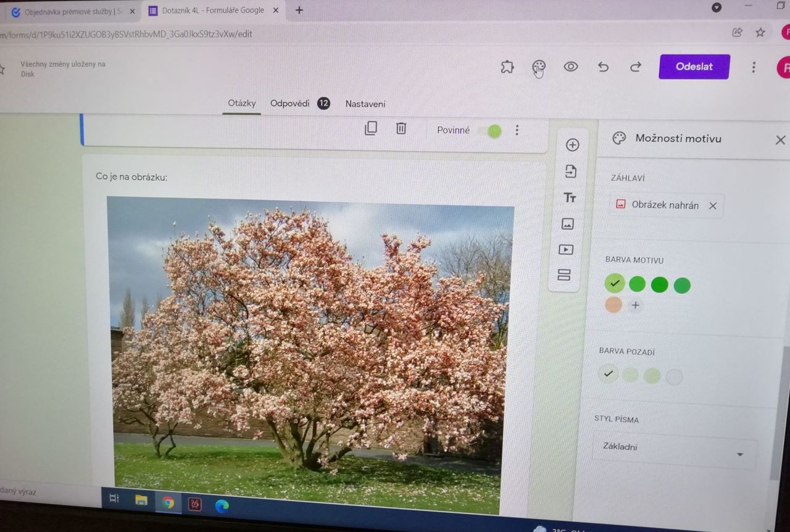Remove the uploaded header image

pyautogui.click(x=712, y=206)
